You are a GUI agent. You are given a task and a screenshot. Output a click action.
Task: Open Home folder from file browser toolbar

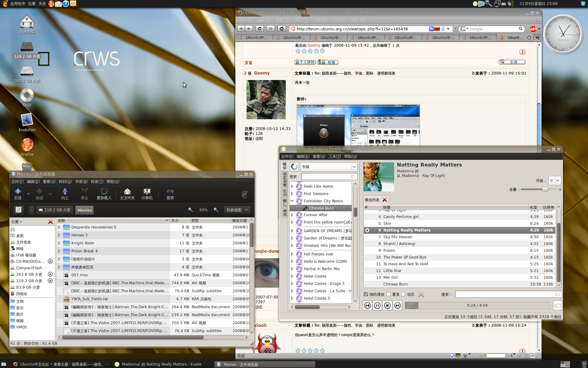127,194
